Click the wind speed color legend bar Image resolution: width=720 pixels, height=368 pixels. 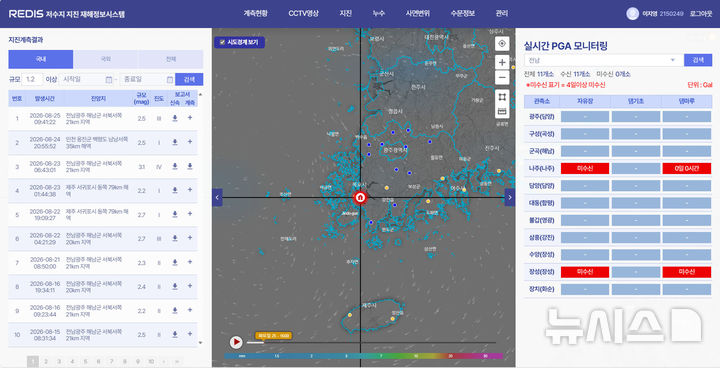(x=363, y=356)
